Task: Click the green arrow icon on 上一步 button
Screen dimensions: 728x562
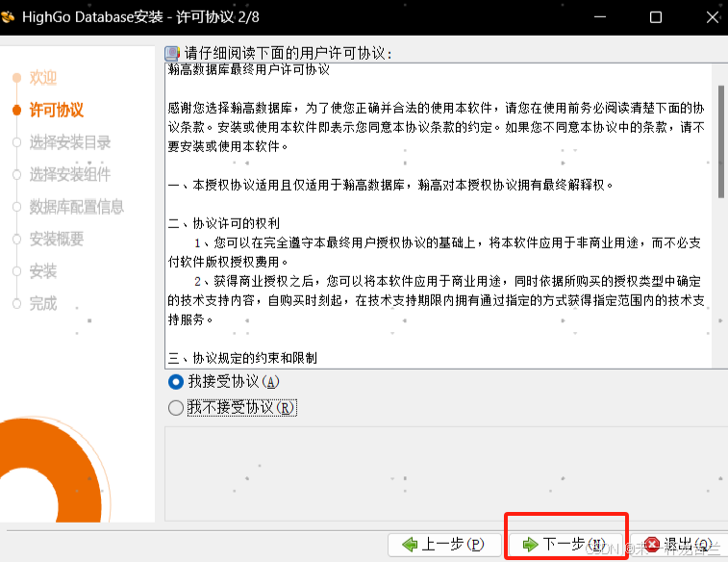Action: point(410,545)
